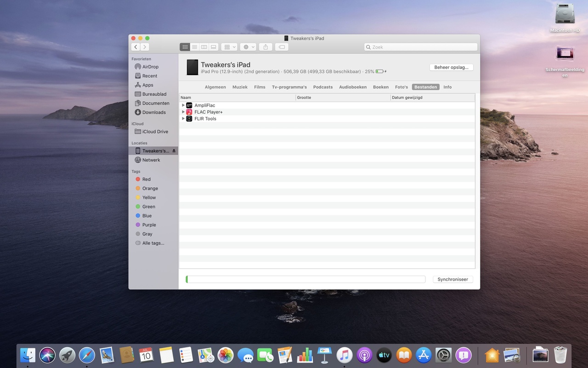Show Alle tags... in the sidebar
Screen dimensions: 588x368
click(x=153, y=243)
